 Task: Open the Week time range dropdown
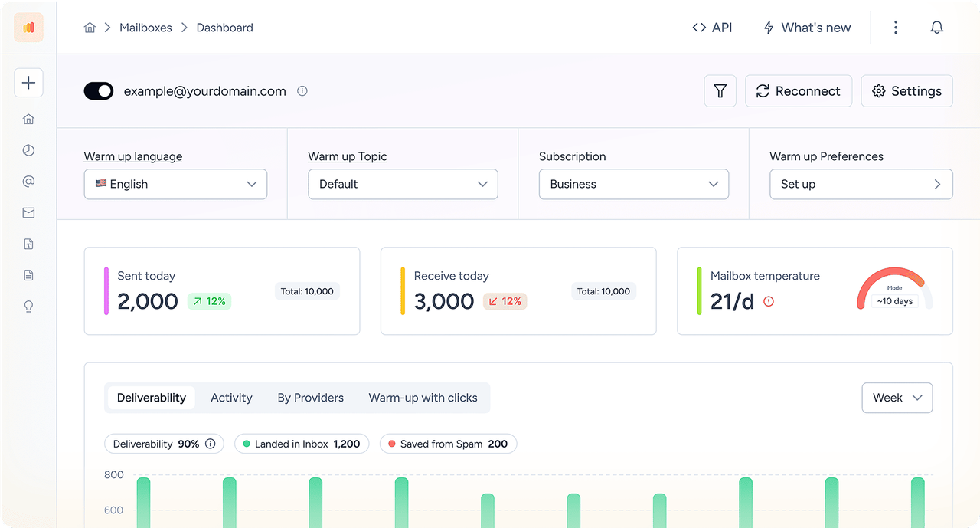click(897, 398)
